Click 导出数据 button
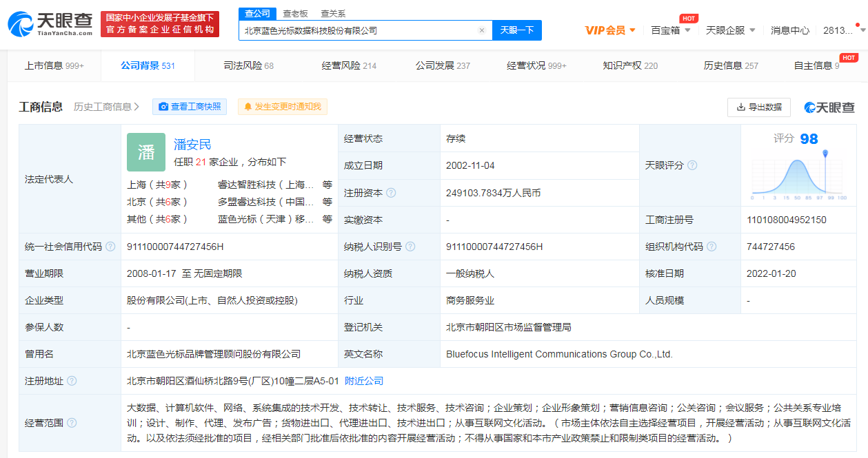The image size is (868, 458). [758, 107]
